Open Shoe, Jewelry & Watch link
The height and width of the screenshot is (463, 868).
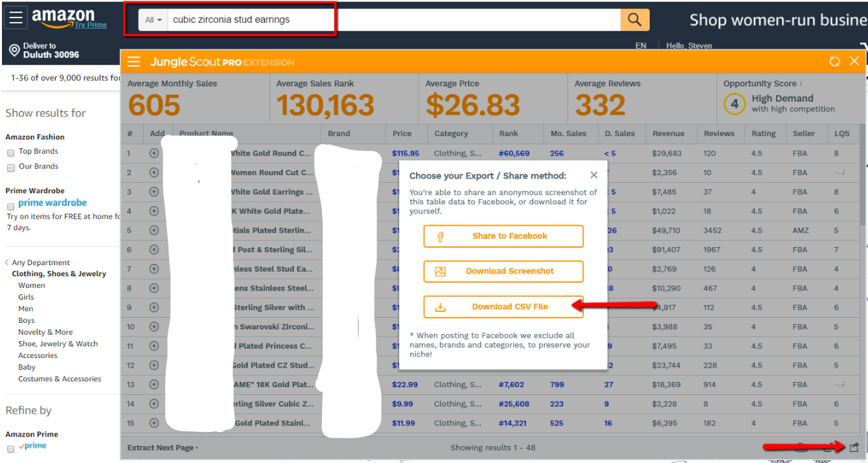tap(58, 344)
